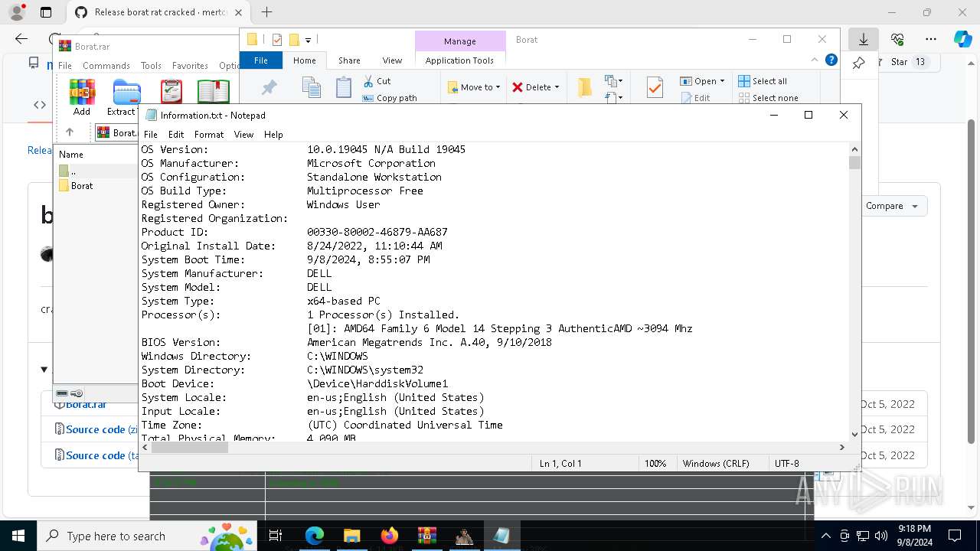
Task: Open Task View on taskbar
Action: (276, 536)
